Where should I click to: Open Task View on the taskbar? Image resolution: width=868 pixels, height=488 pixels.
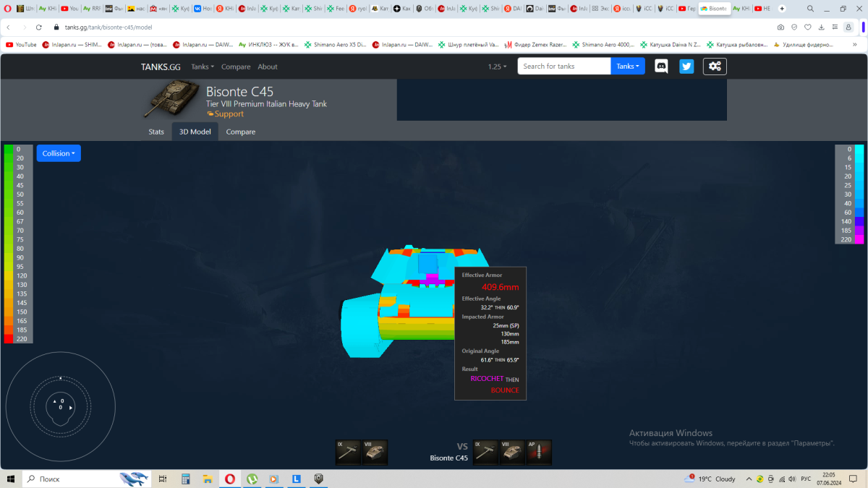point(163,479)
